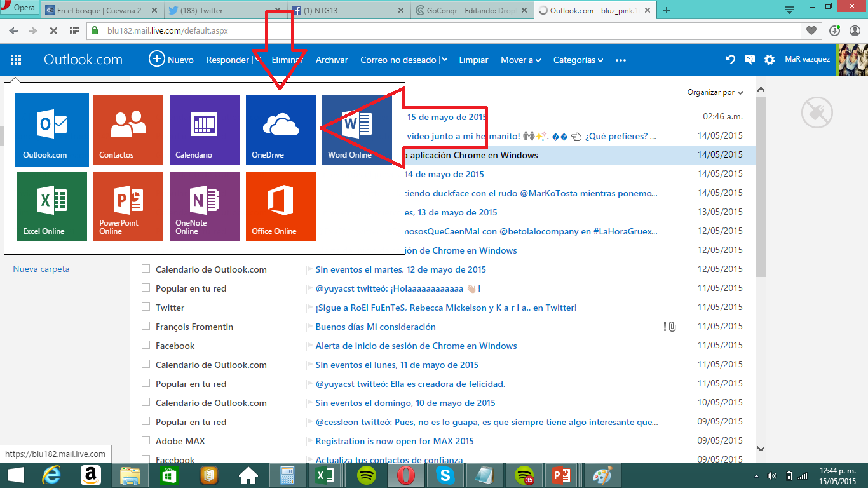The image size is (868, 488).
Task: Open the settings gear icon
Action: point(770,60)
